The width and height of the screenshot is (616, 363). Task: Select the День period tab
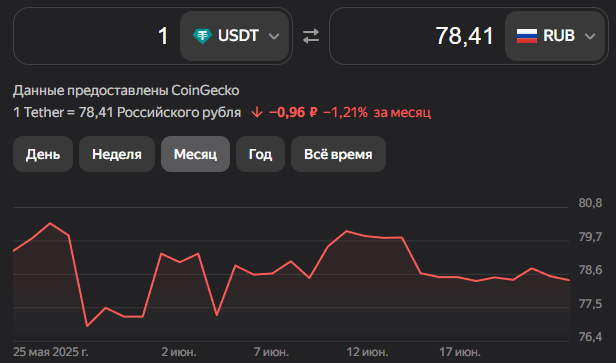[43, 154]
